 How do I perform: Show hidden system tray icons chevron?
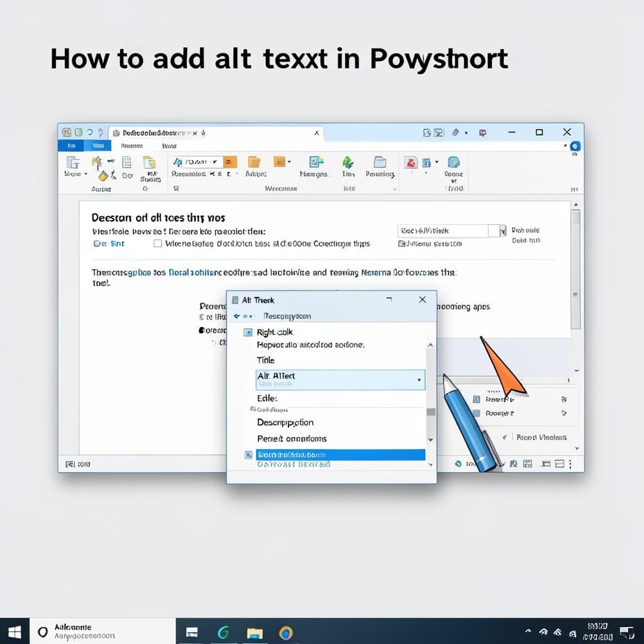tap(528, 631)
